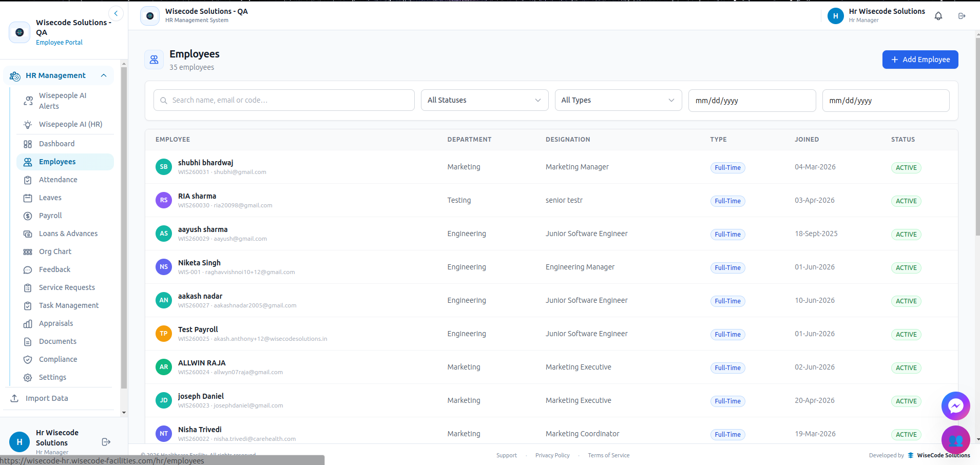Open the All Statuses dropdown
The width and height of the screenshot is (980, 465).
pos(485,100)
